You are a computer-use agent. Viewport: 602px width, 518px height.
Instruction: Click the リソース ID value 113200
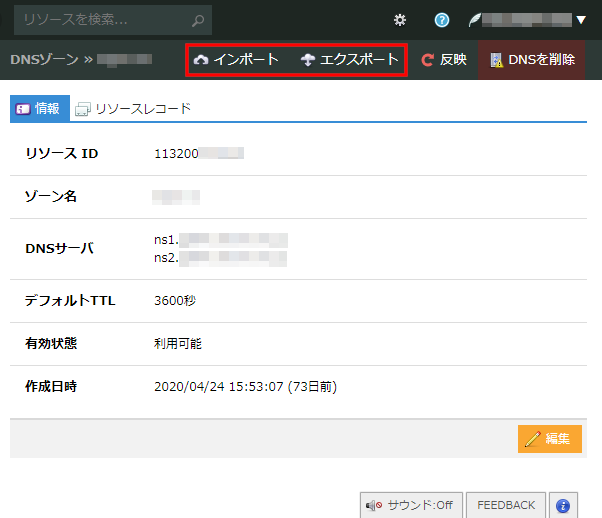pos(198,153)
